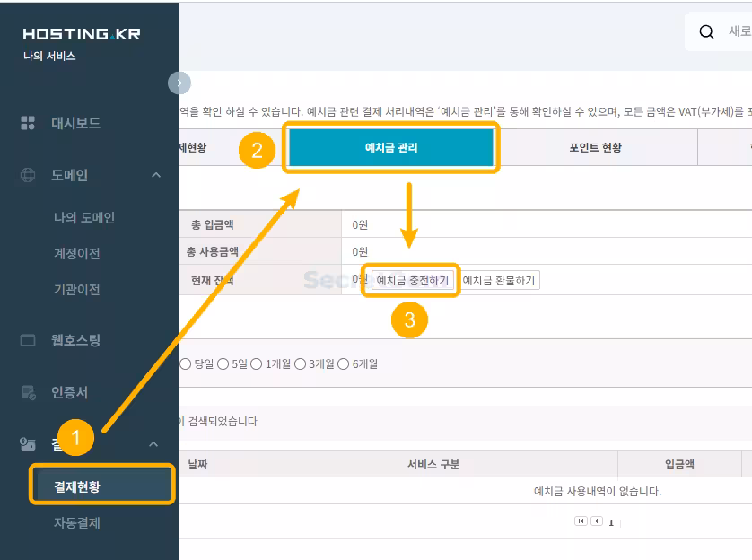The height and width of the screenshot is (560, 752).
Task: Select the 6개월 period radio button
Action: (x=344, y=363)
